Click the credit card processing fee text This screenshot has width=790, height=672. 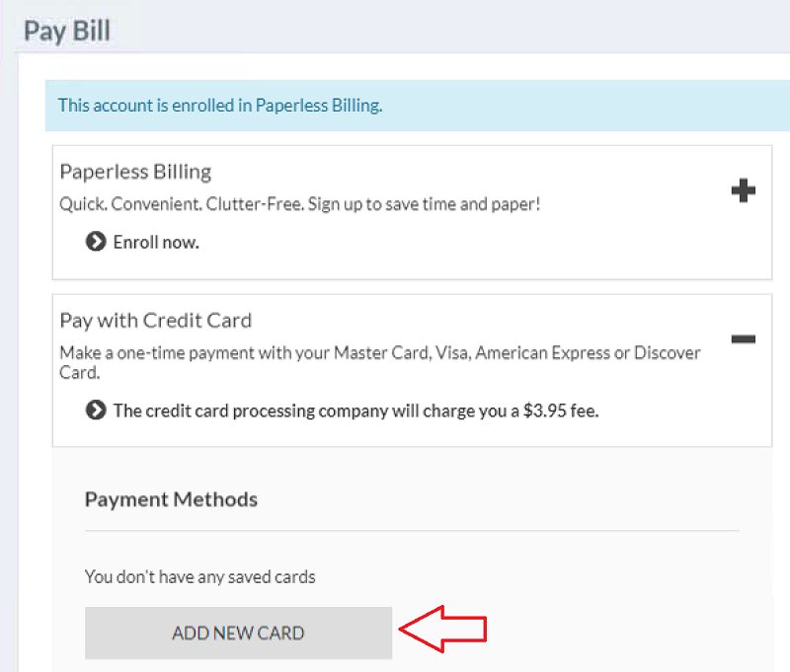coord(355,411)
